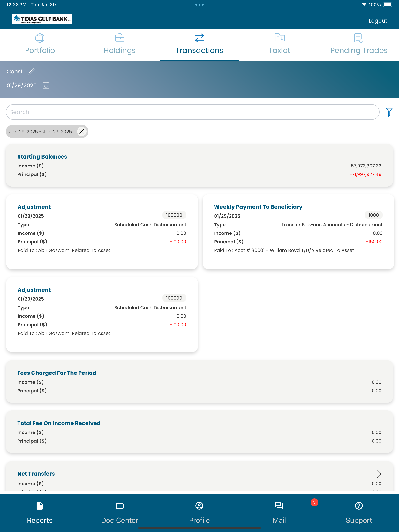Image resolution: width=399 pixels, height=532 pixels.
Task: Tap the Mail label in bottom bar
Action: (x=279, y=520)
